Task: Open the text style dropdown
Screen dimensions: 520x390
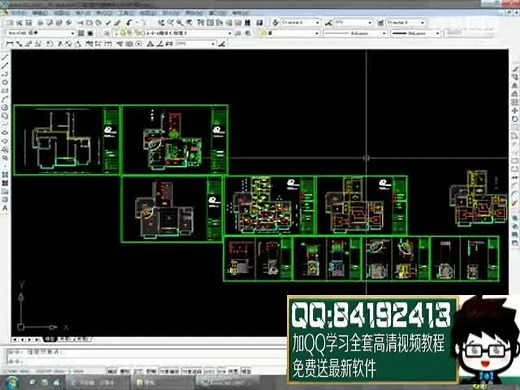Action: tap(301, 22)
